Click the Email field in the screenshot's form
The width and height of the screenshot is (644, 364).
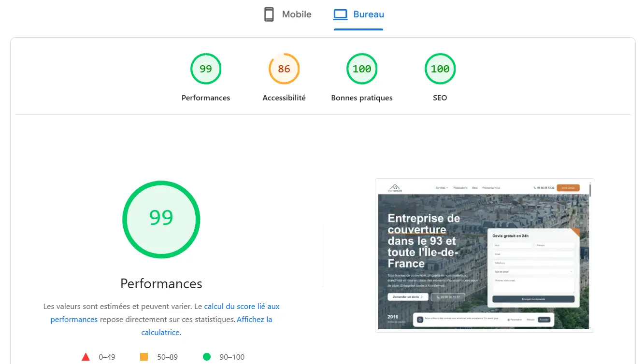pos(533,254)
